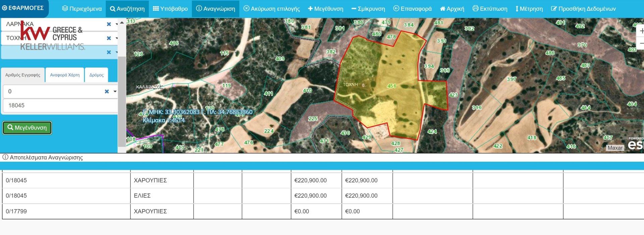
Task: Open the Περιεχόμενα layers panel
Action: click(82, 9)
